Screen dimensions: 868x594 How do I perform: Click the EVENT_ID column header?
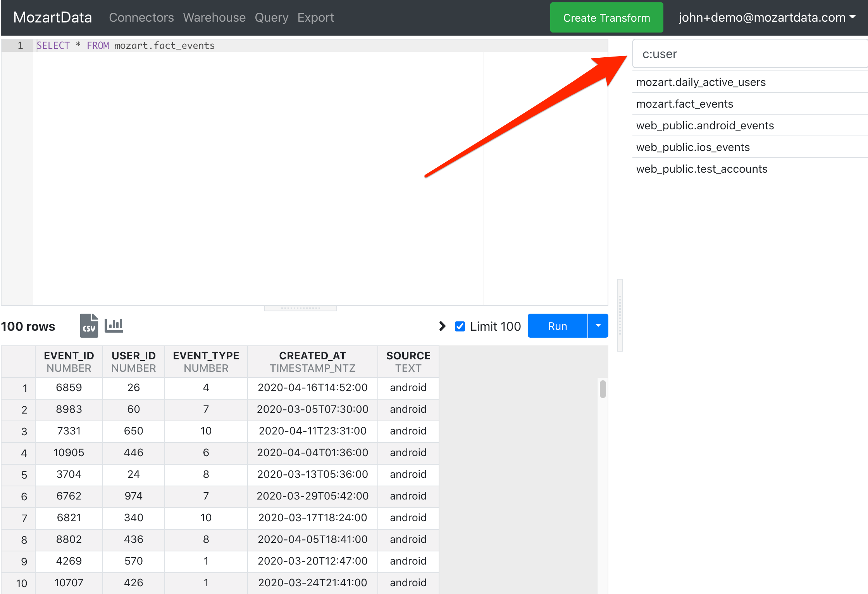pyautogui.click(x=69, y=362)
